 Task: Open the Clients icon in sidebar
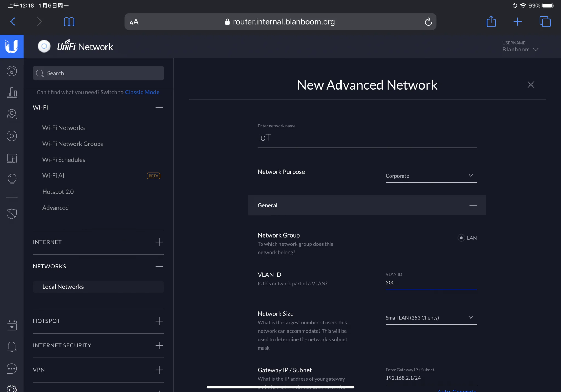click(12, 158)
